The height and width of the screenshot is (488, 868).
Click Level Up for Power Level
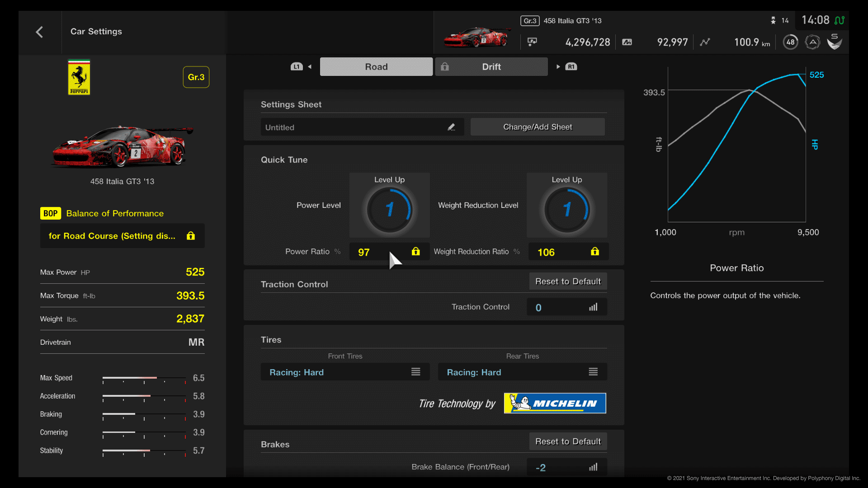(387, 179)
